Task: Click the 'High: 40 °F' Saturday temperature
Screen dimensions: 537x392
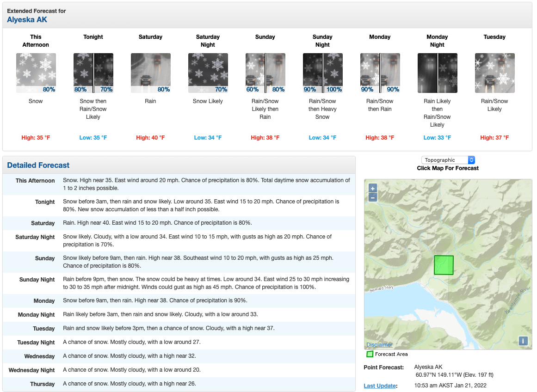Action: (x=150, y=138)
